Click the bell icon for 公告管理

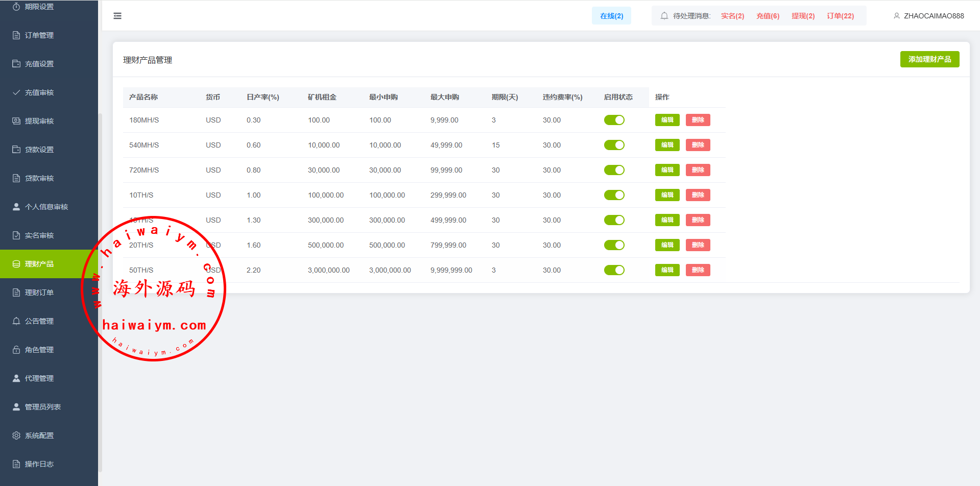click(16, 321)
